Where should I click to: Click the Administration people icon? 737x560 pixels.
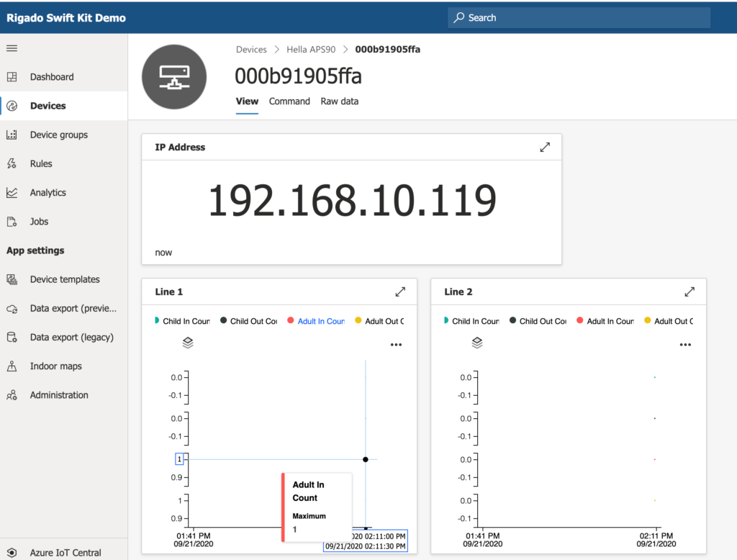12,395
